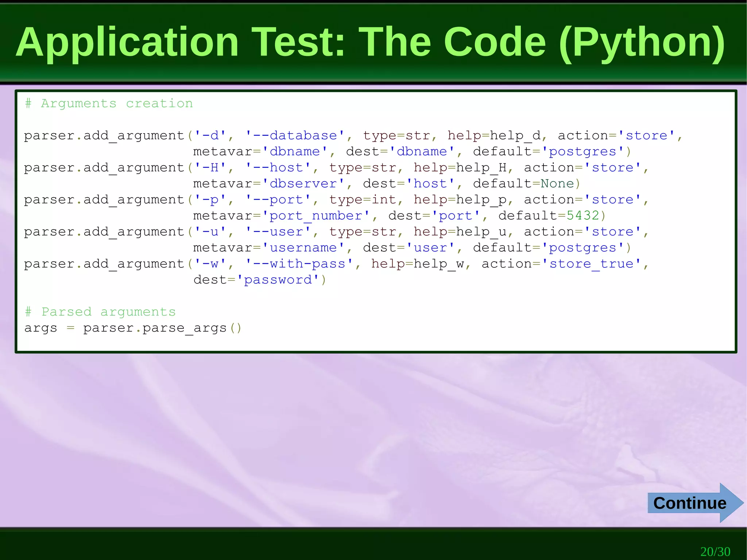Click the text 'help=help_d'
This screenshot has width=747, height=560.
pyautogui.click(x=494, y=136)
